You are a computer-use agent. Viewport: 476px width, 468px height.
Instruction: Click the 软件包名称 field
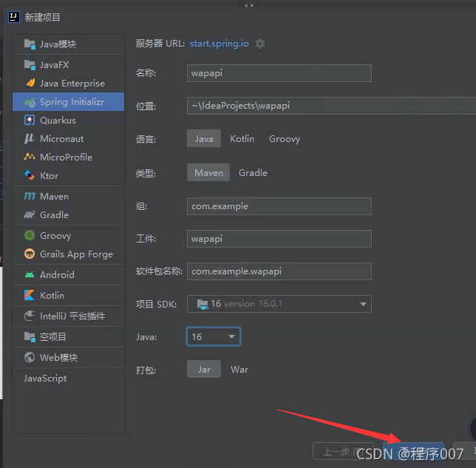pyautogui.click(x=279, y=271)
